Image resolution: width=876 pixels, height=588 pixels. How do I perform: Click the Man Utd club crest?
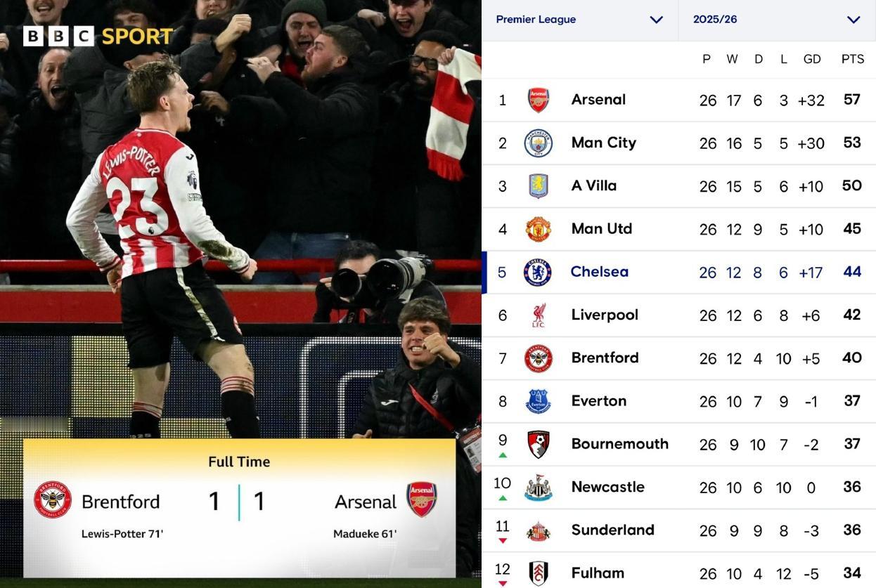(x=538, y=230)
